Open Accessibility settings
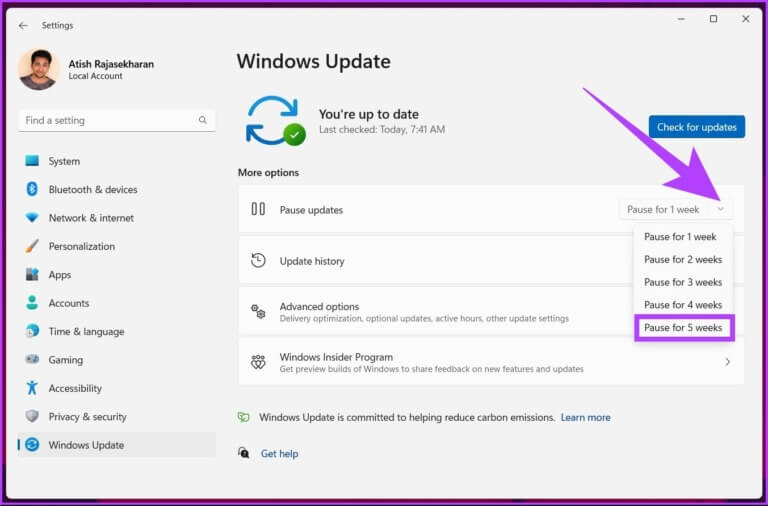 pyautogui.click(x=117, y=388)
